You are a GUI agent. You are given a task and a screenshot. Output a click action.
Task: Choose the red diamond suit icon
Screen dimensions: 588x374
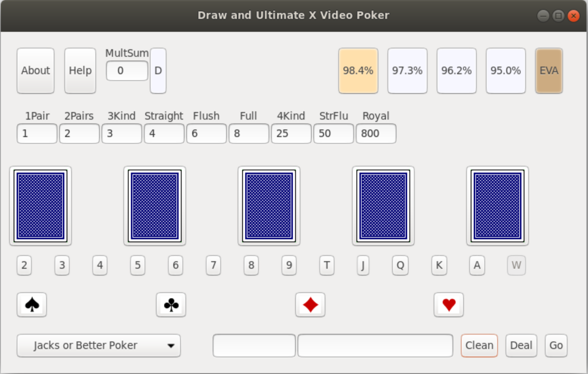coord(310,305)
